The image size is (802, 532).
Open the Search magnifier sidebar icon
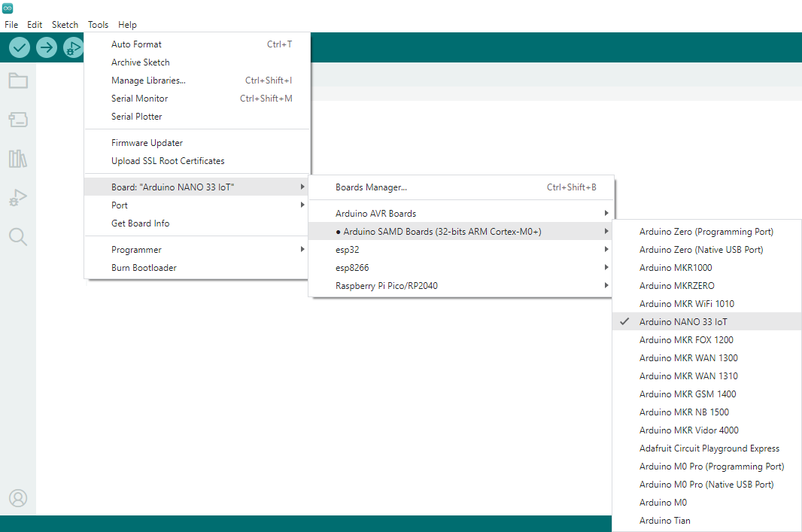(18, 237)
